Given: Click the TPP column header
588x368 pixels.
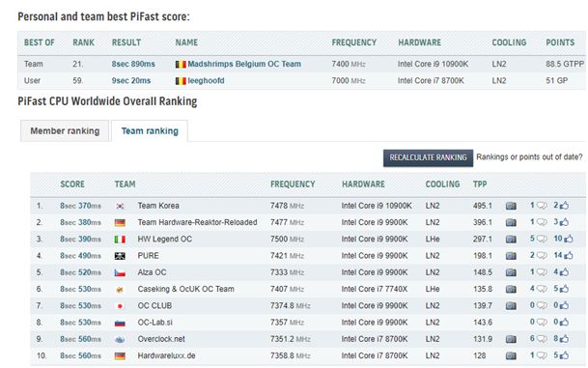Looking at the screenshot, I should (480, 184).
